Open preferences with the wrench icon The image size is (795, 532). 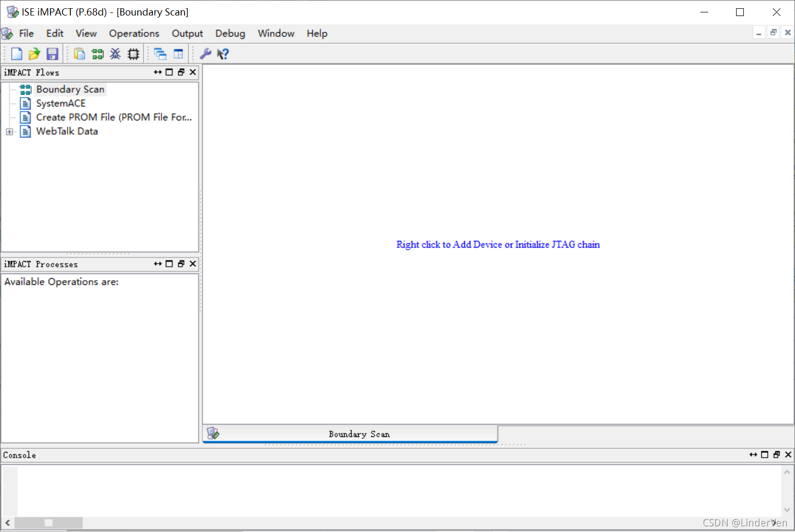point(205,54)
